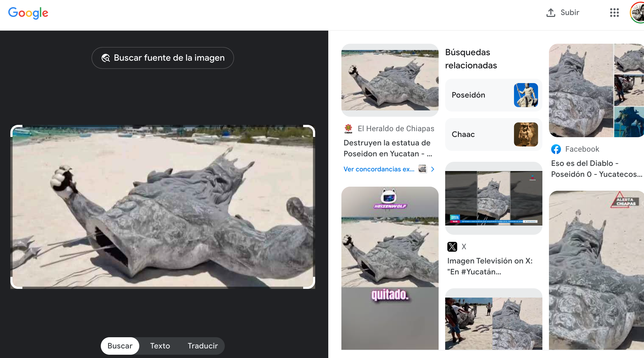This screenshot has width=644, height=358.
Task: Switch to the Texto tab
Action: 160,346
